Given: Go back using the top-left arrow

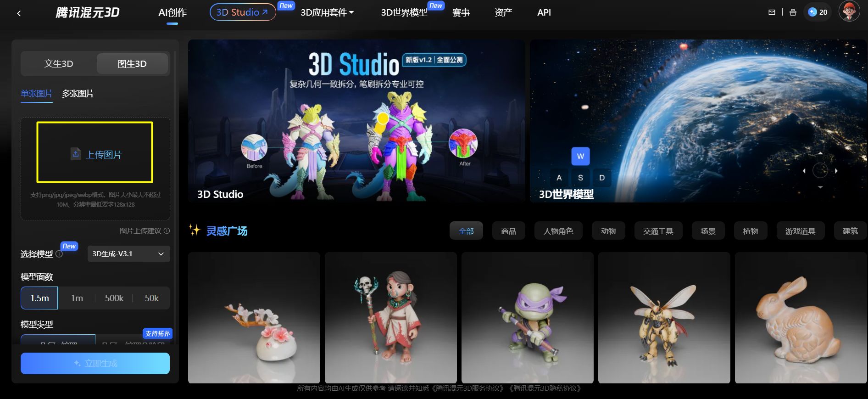Looking at the screenshot, I should tap(19, 13).
